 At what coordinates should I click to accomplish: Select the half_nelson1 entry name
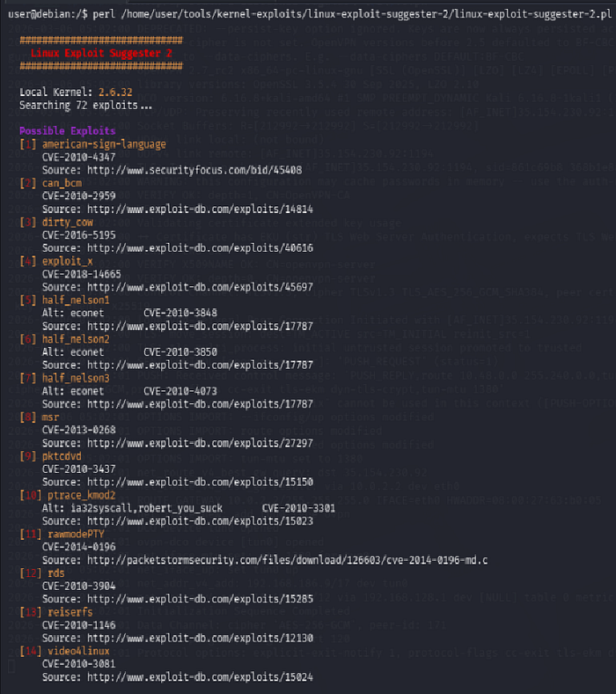tap(76, 300)
